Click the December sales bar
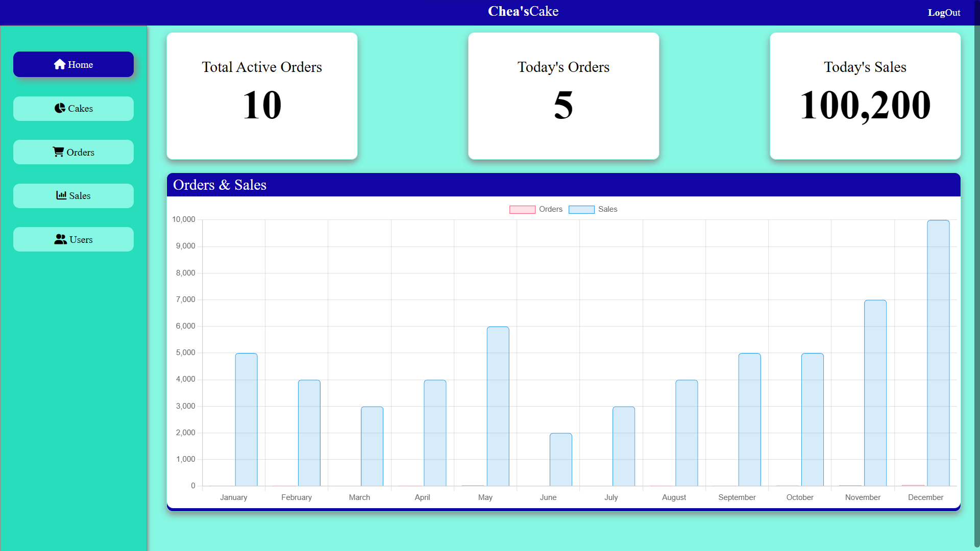 click(938, 353)
